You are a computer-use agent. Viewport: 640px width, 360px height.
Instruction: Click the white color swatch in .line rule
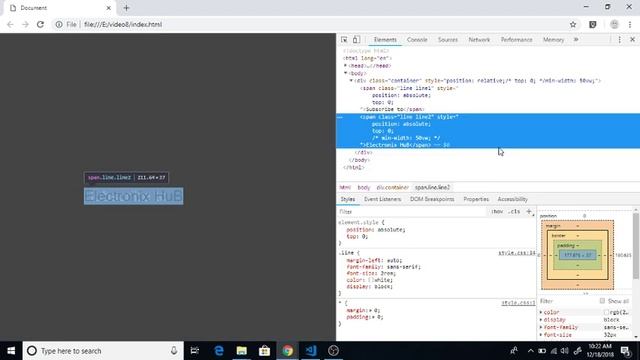tap(371, 280)
